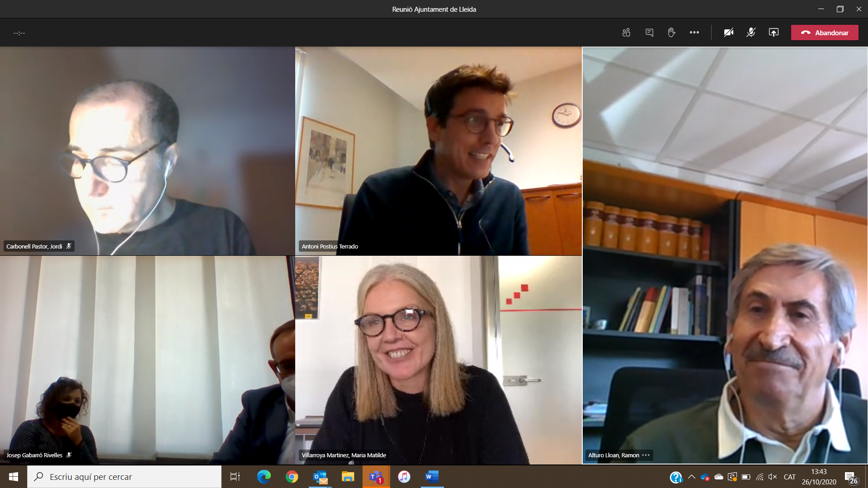
Task: Launch Microsoft Edge from the taskbar
Action: (x=264, y=477)
